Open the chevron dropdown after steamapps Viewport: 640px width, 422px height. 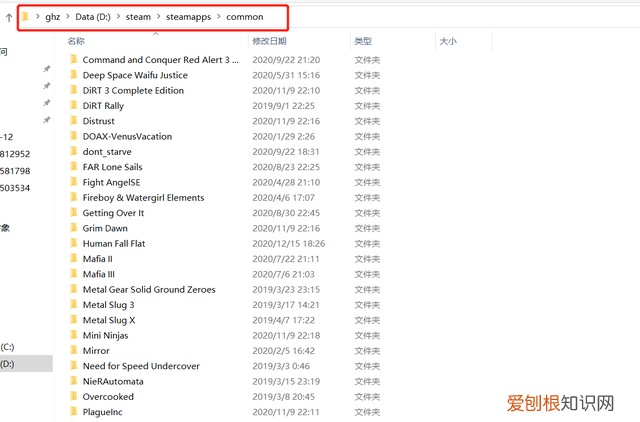[x=217, y=17]
